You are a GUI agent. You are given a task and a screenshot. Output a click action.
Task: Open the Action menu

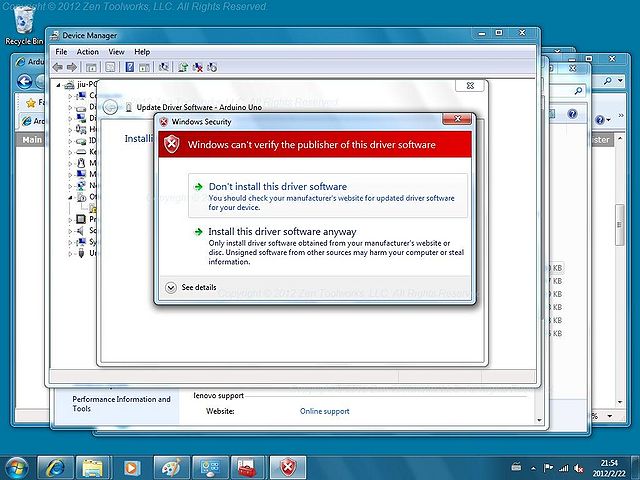87,52
